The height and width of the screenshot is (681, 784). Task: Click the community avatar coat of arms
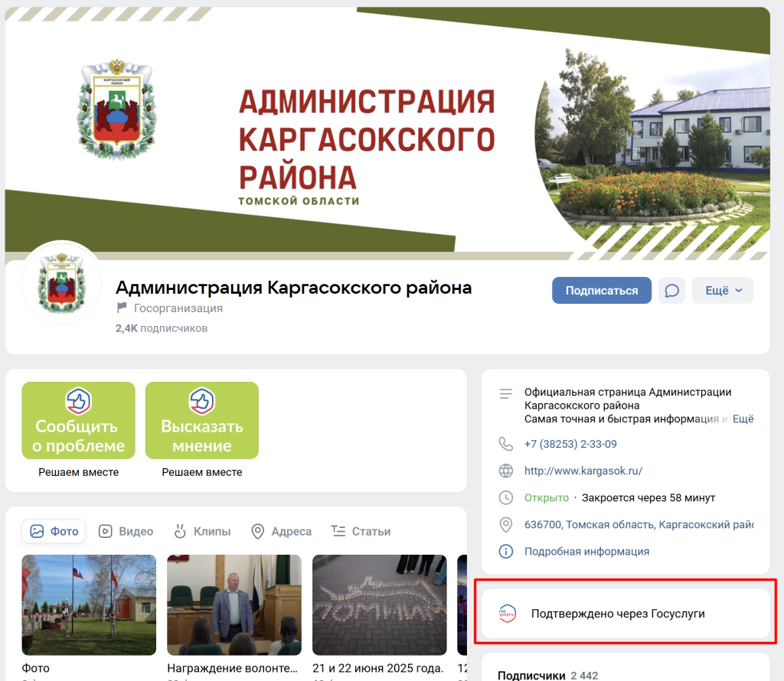click(61, 282)
